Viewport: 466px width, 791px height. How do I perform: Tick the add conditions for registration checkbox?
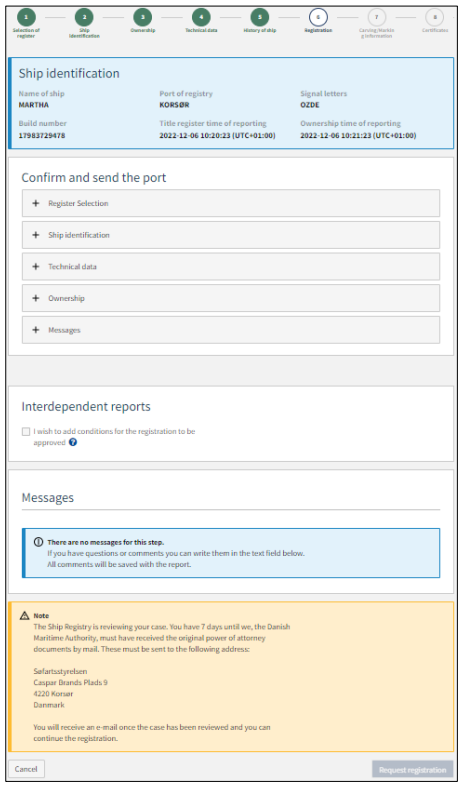coord(26,431)
